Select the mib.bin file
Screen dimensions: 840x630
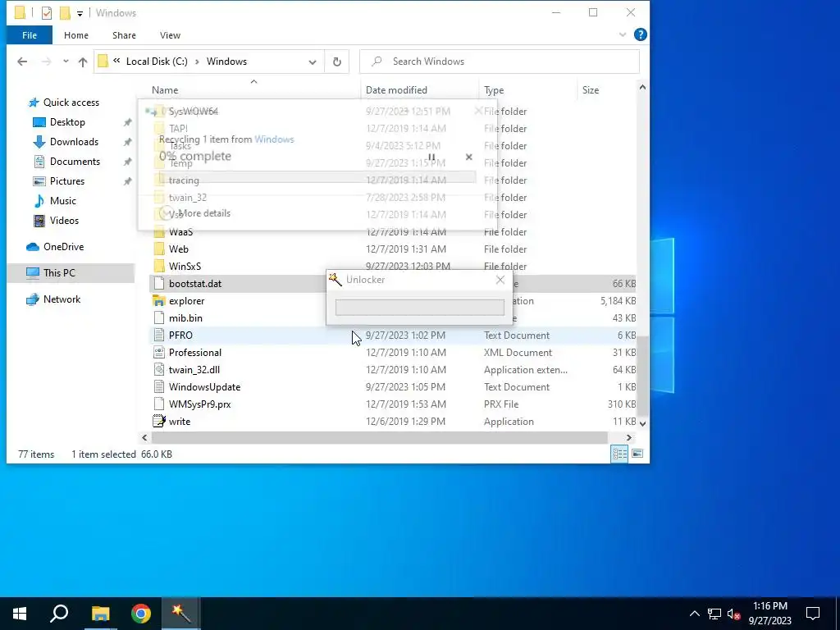tap(185, 318)
